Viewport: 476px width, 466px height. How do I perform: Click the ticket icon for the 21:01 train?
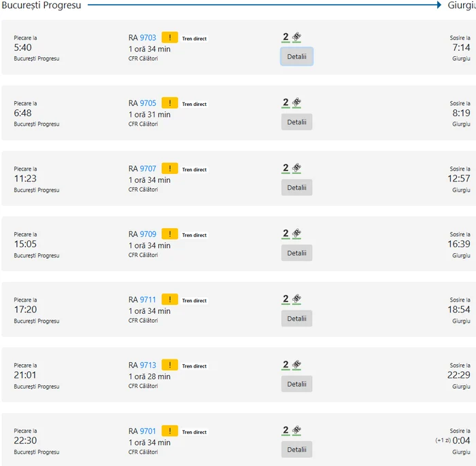coord(296,365)
